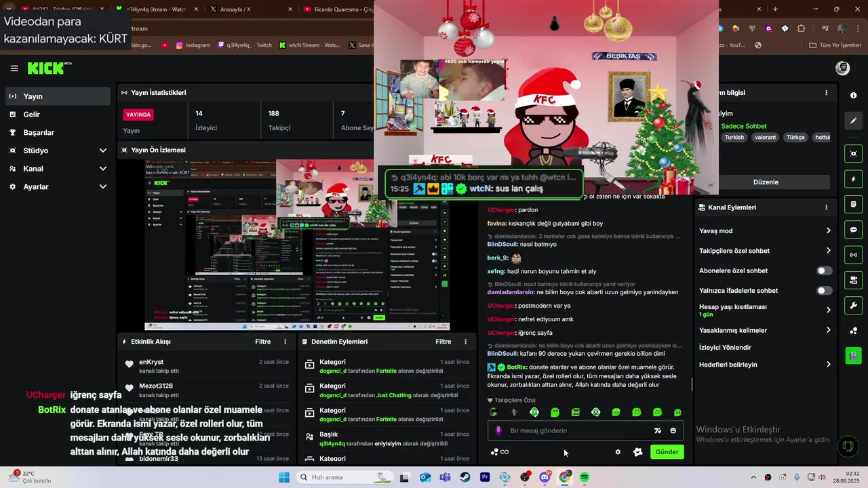Click the lightning bolt icon in right toolbar

(853, 179)
